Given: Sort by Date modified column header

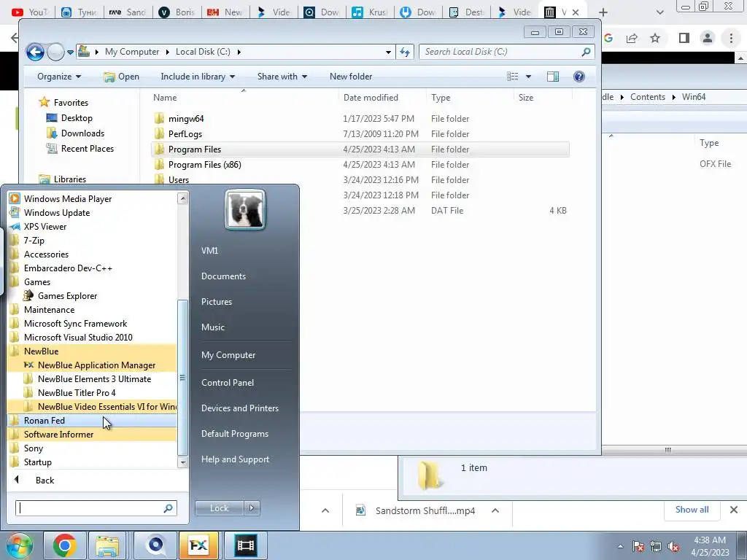Looking at the screenshot, I should tap(371, 98).
